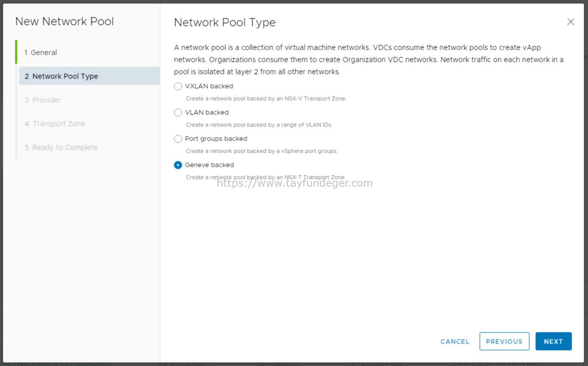Select the Transport Zone step
This screenshot has height=366, width=588.
[58, 123]
